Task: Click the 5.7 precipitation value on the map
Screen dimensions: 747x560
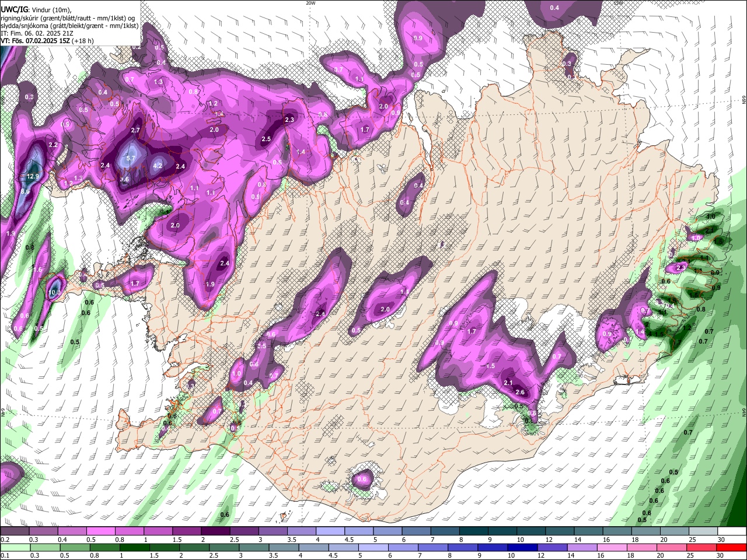Action: coord(131,159)
